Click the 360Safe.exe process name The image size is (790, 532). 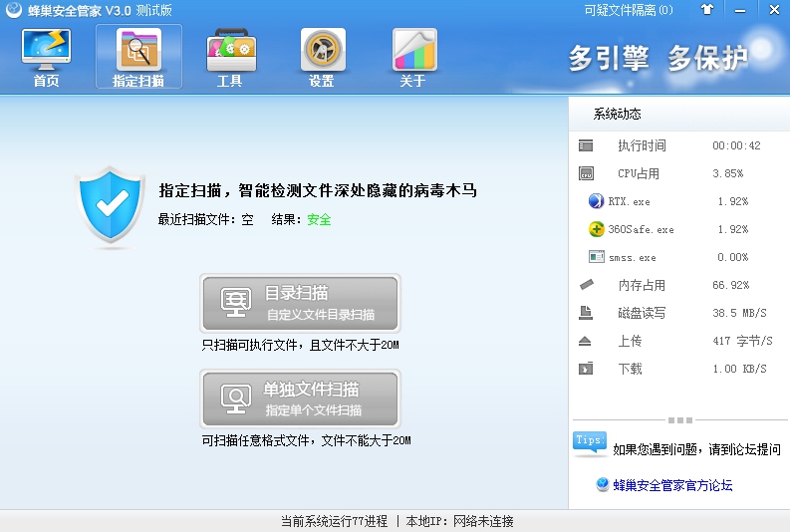point(641,229)
